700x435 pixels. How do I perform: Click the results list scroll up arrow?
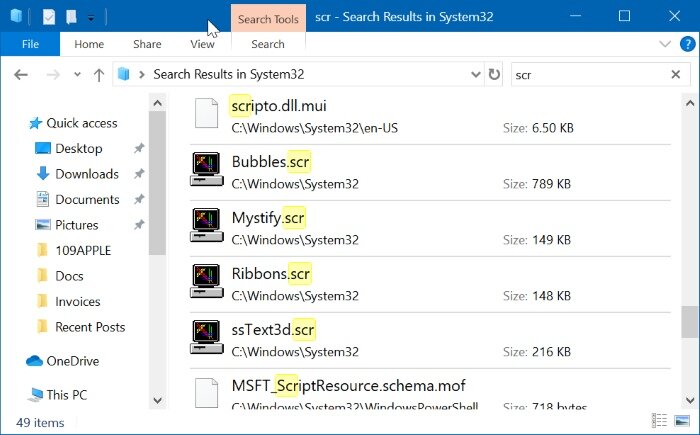tap(690, 103)
